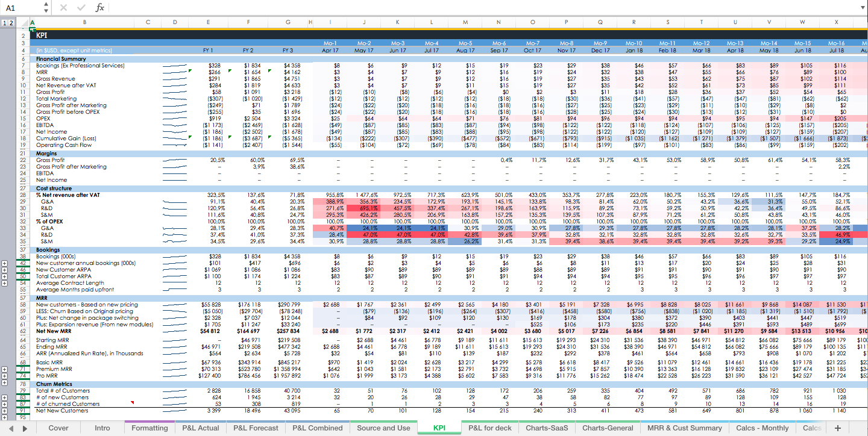Click the cancel X in formula bar
The height and width of the screenshot is (436, 868).
point(64,8)
